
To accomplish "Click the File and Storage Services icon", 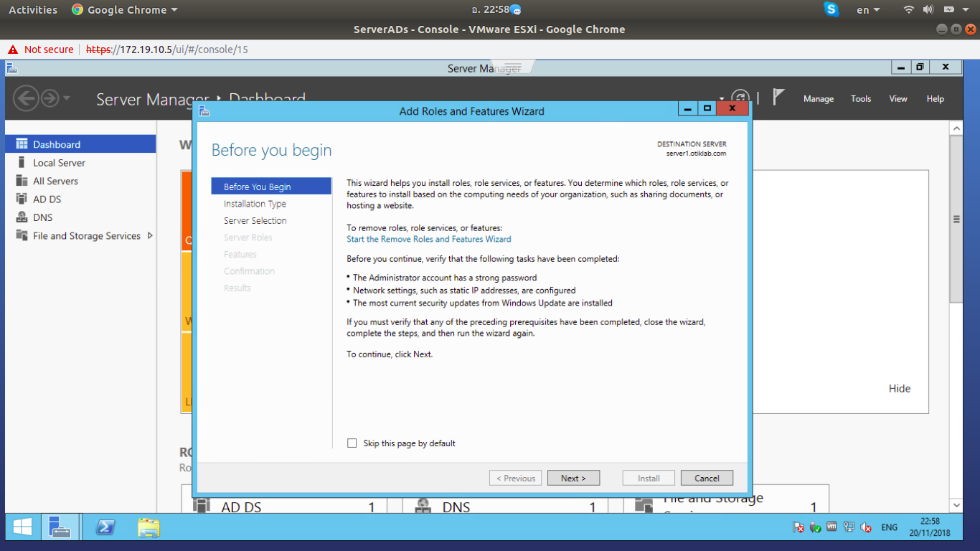I will click(x=22, y=236).
